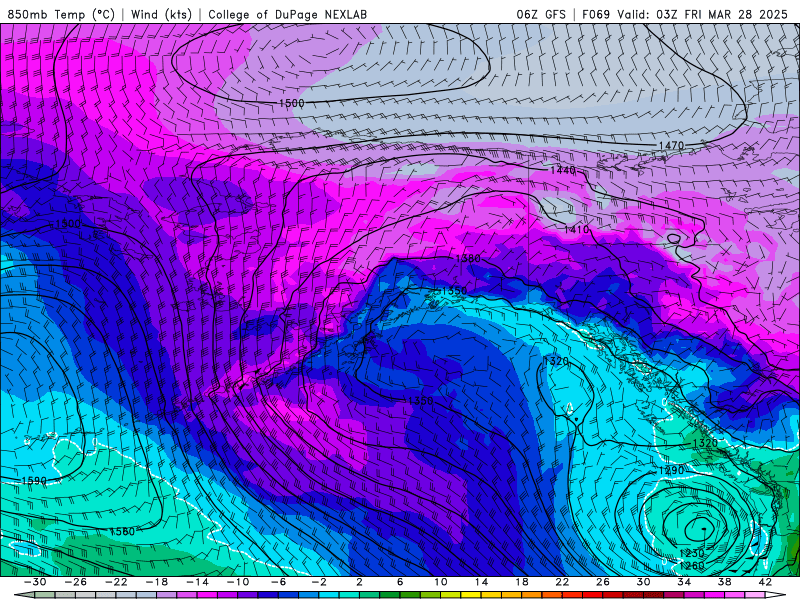Click the low center dot inside the 1230 contour
The height and width of the screenshot is (600, 800).
click(704, 529)
